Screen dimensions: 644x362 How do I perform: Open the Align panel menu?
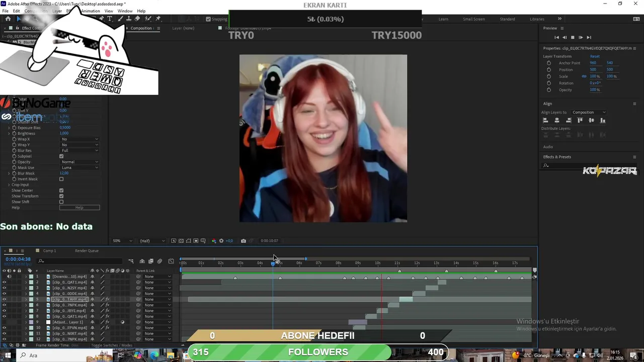[634, 104]
